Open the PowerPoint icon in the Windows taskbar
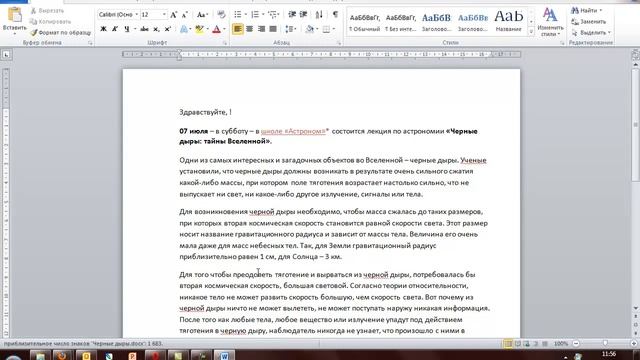 pos(132,356)
